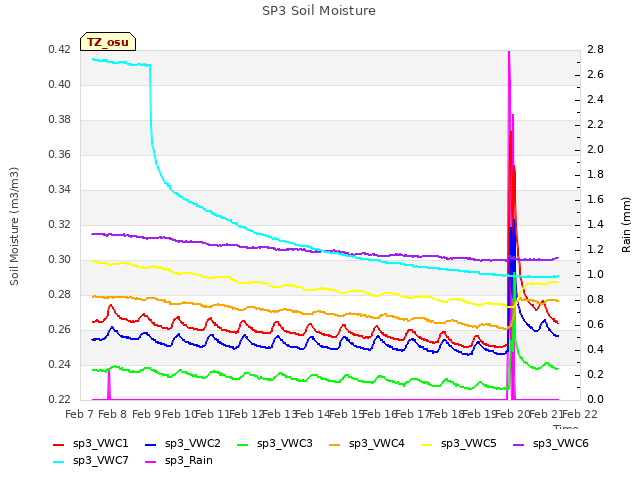The width and height of the screenshot is (640, 480).
Task: Click the Feb 22 x-axis tick label
Action: click(580, 414)
